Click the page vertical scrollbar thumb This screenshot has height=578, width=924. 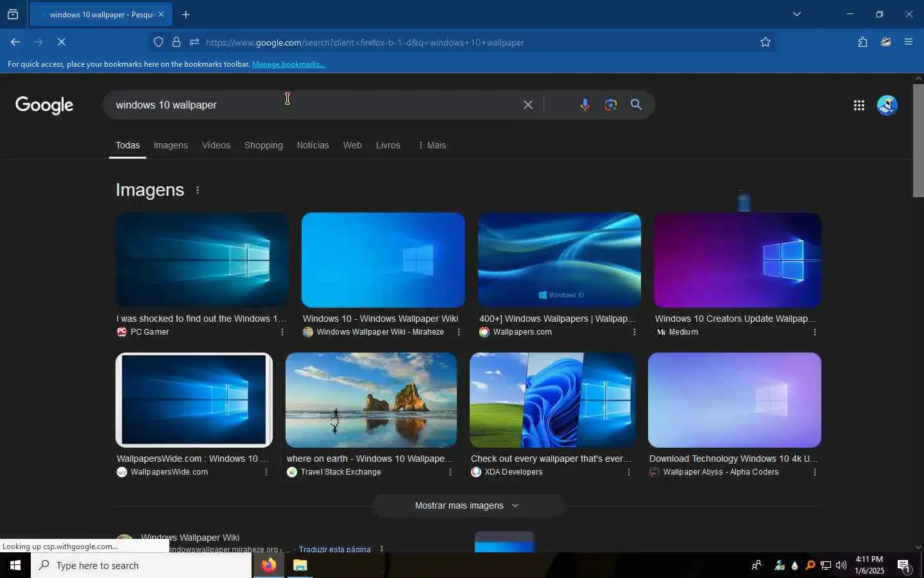click(x=918, y=140)
